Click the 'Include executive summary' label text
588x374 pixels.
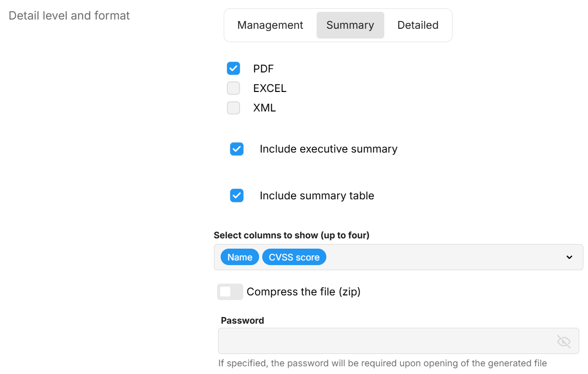click(328, 149)
